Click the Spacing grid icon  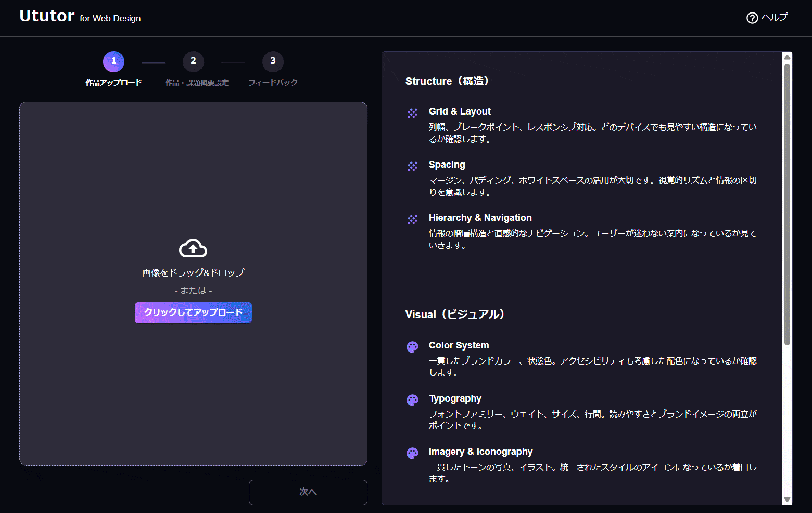coord(413,166)
